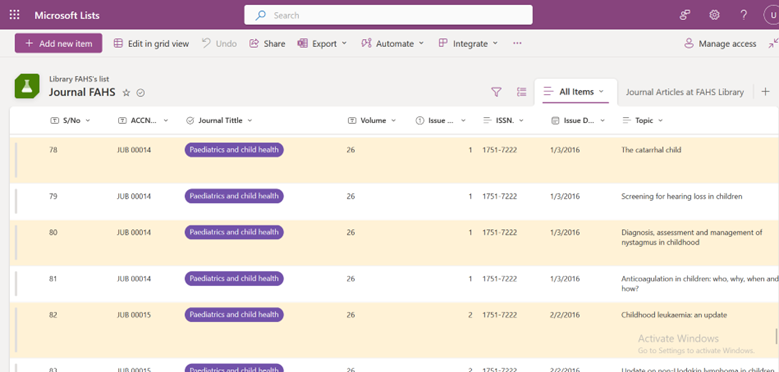Expand the Automate menu
Image resolution: width=779 pixels, height=372 pixels.
[392, 44]
